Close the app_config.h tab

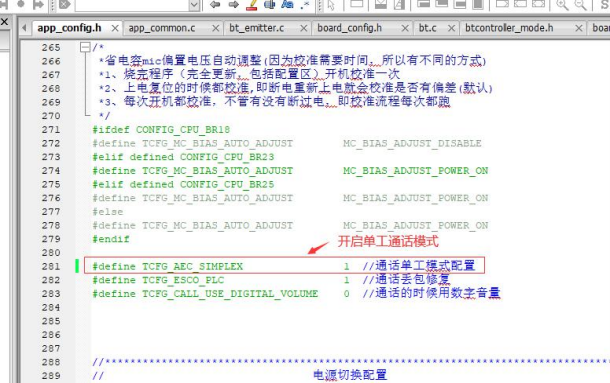point(115,28)
